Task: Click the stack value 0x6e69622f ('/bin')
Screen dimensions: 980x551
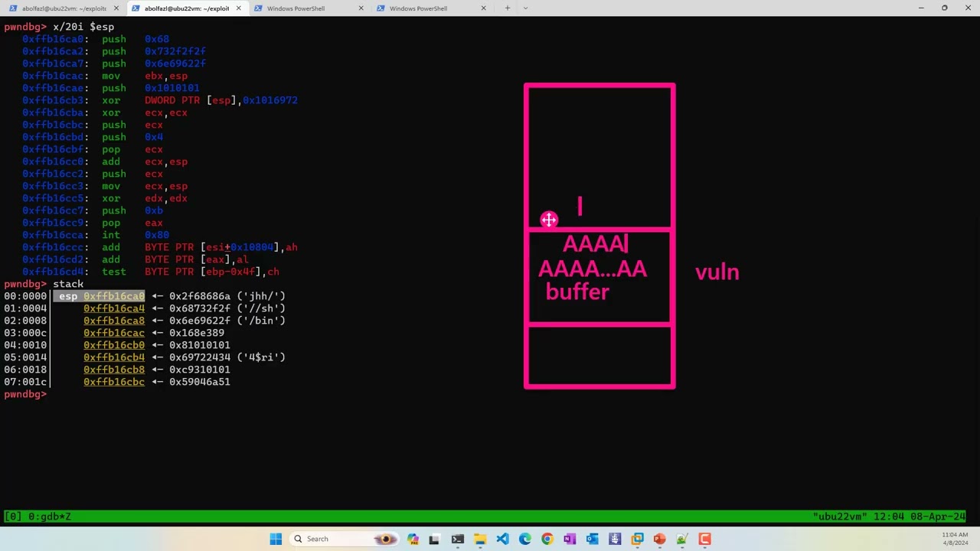Action: click(x=227, y=321)
